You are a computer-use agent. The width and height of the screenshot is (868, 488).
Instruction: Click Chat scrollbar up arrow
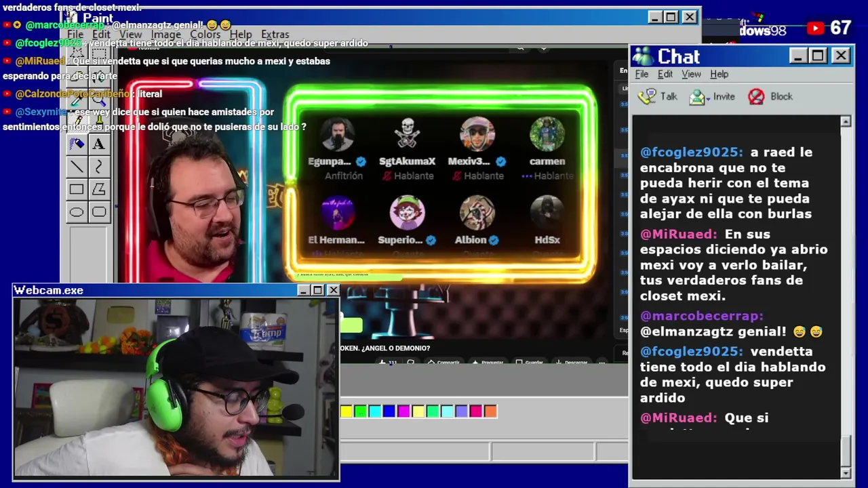click(x=846, y=121)
